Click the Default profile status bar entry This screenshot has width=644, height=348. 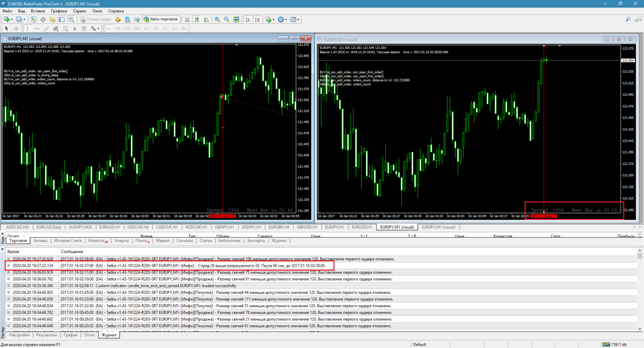420,344
